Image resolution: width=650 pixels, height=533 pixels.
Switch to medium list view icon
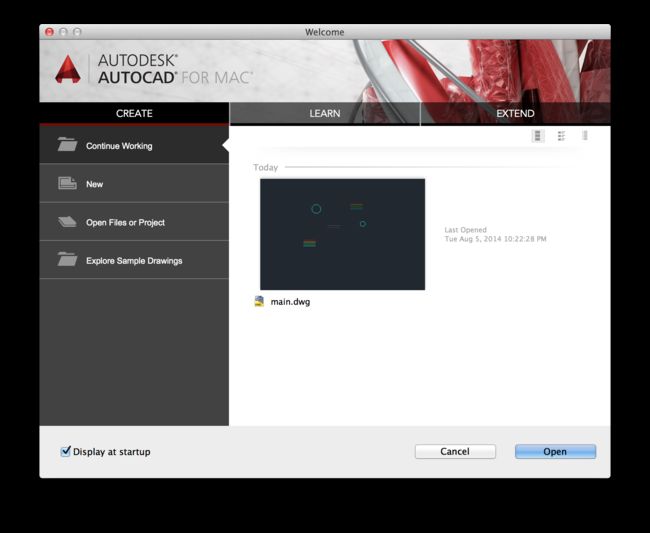pyautogui.click(x=561, y=136)
